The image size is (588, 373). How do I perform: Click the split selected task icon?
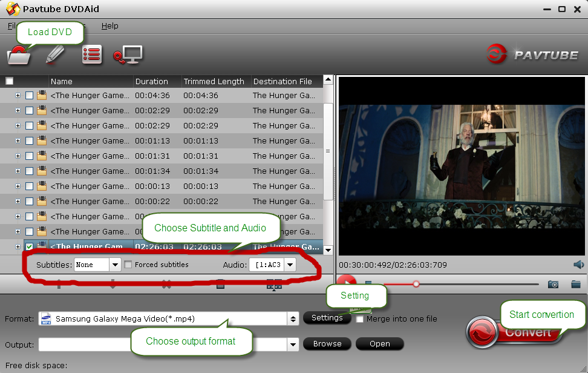(x=274, y=285)
